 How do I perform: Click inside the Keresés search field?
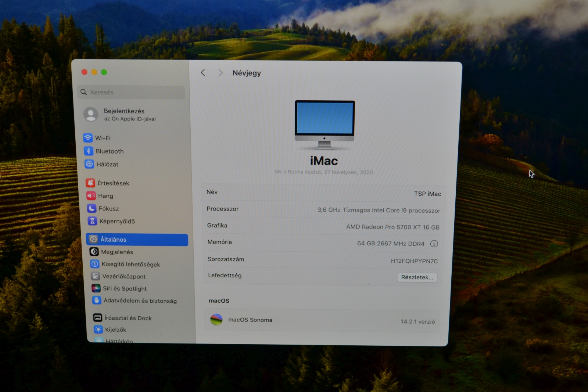[x=131, y=92]
